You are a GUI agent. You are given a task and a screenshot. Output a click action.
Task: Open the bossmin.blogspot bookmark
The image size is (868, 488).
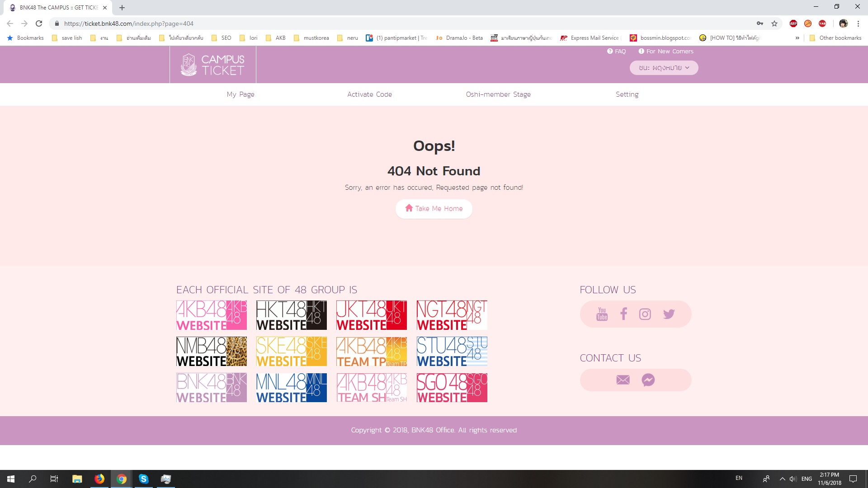pos(660,38)
